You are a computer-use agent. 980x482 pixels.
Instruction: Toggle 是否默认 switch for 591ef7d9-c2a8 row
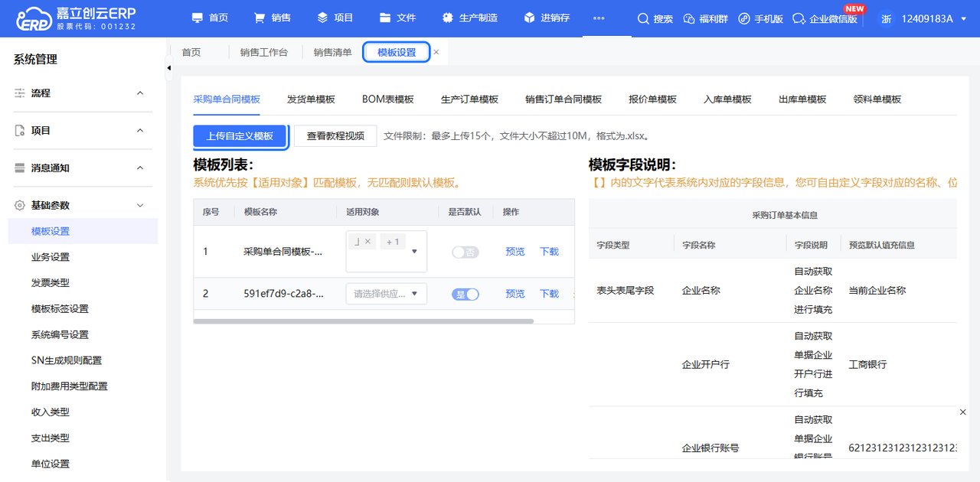465,294
